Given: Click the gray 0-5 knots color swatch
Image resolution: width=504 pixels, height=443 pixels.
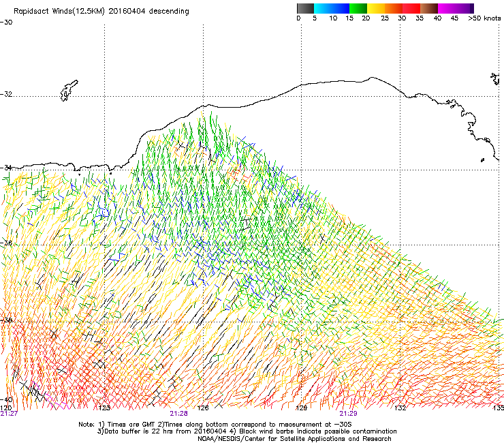Looking at the screenshot, I should tap(305, 8).
